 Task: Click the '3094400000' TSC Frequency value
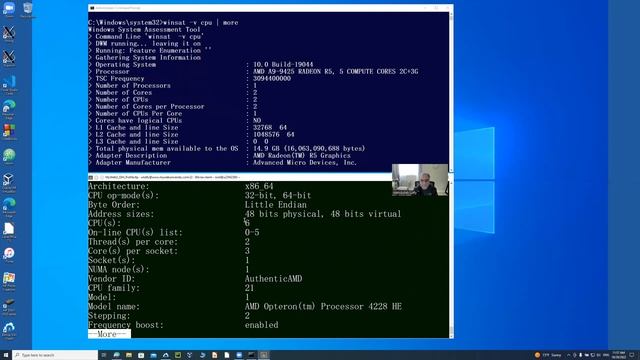(x=271, y=78)
